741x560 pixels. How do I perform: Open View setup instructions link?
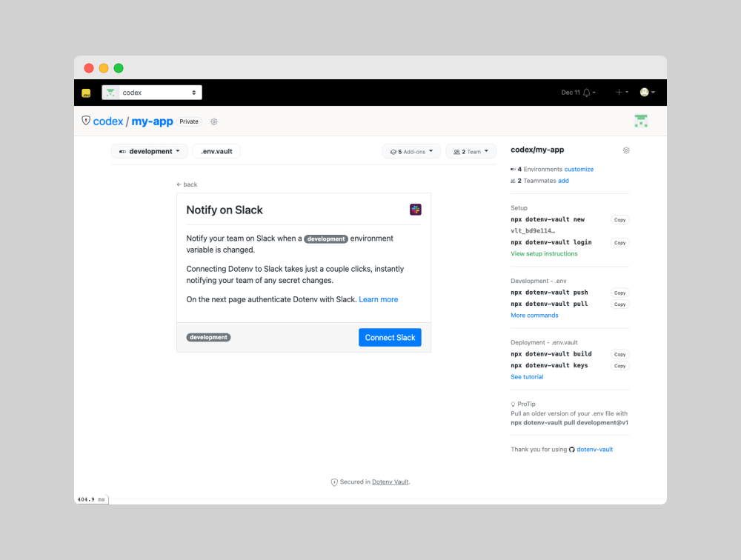pos(544,254)
